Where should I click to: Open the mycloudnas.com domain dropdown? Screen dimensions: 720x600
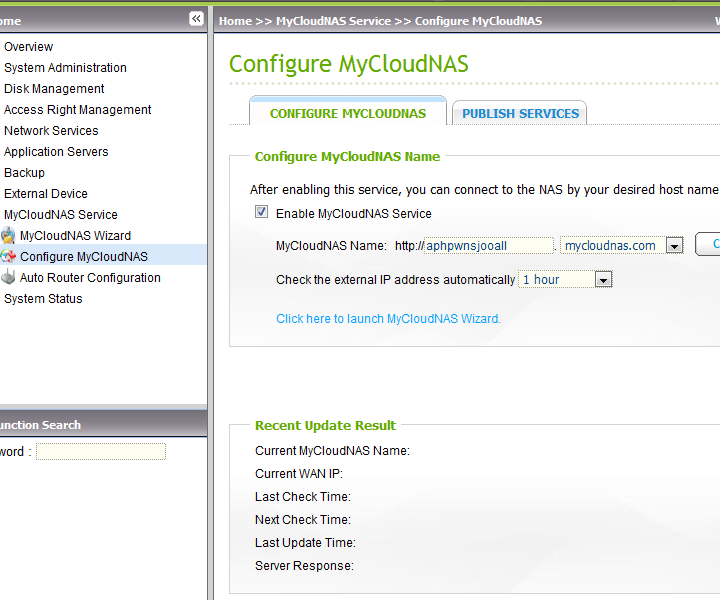pyautogui.click(x=673, y=246)
